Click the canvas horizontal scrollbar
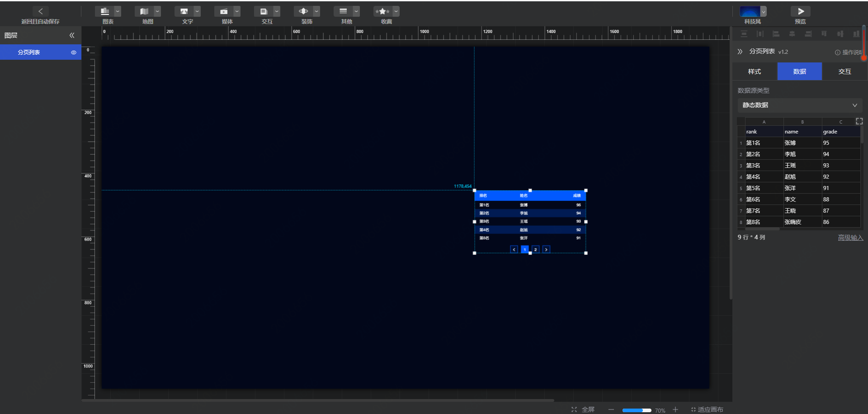Viewport: 868px width, 414px height. point(318,400)
